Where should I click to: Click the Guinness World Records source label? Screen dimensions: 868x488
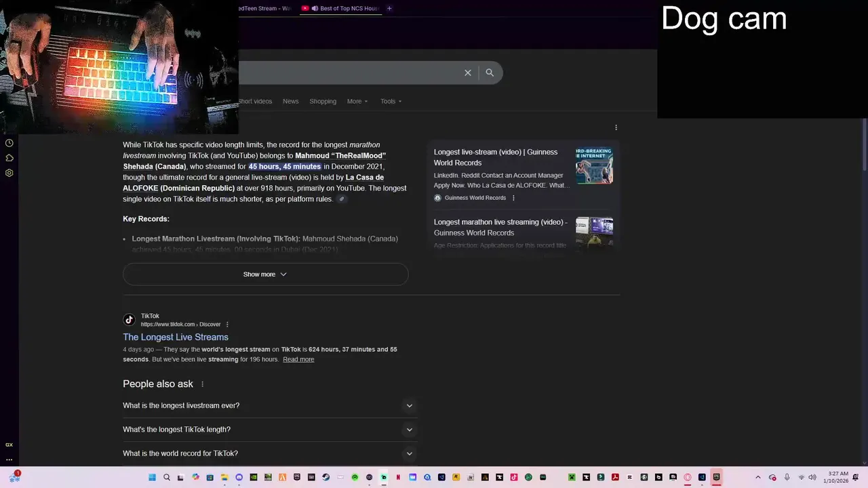coord(475,198)
